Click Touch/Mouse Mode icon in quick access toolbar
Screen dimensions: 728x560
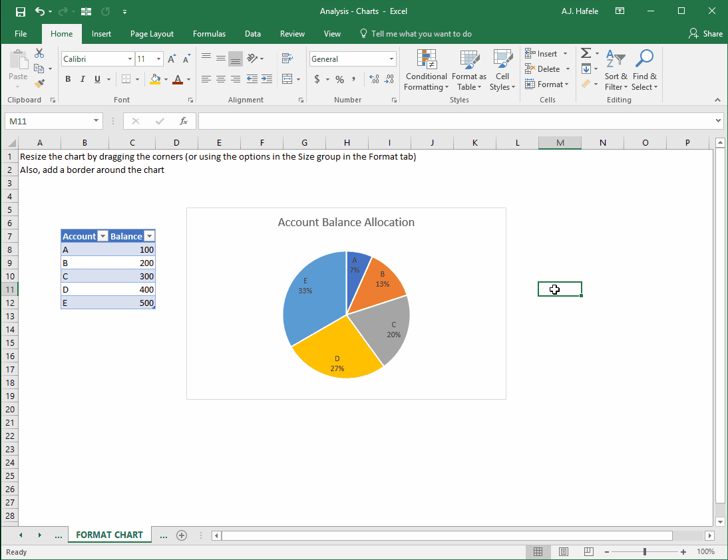pos(86,11)
